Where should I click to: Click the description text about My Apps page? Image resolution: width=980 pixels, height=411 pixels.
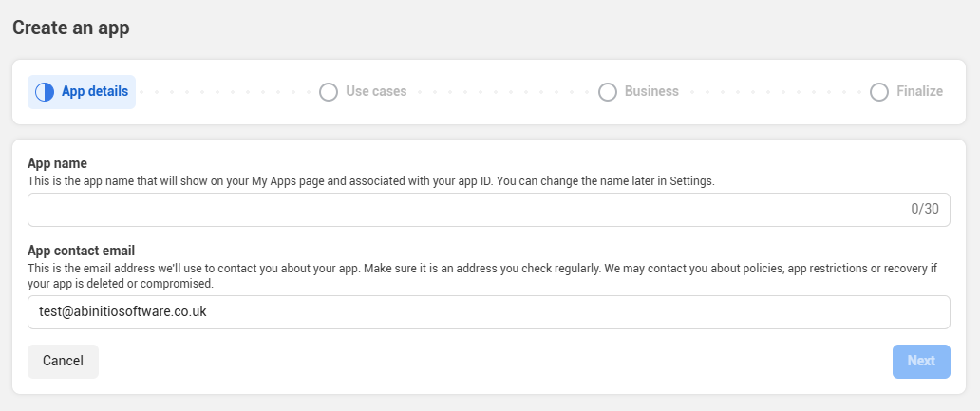[x=377, y=179]
